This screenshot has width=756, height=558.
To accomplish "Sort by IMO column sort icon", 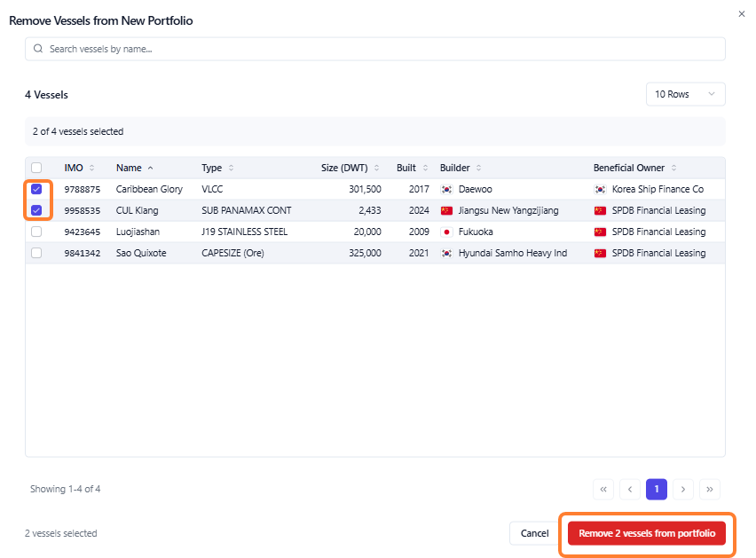I will click(91, 168).
